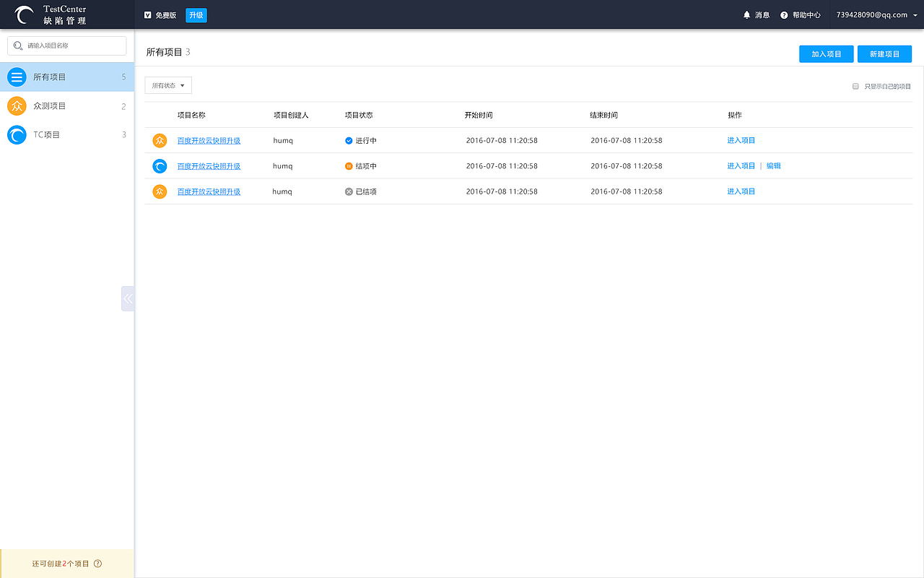Click the 操作 column header

click(735, 115)
